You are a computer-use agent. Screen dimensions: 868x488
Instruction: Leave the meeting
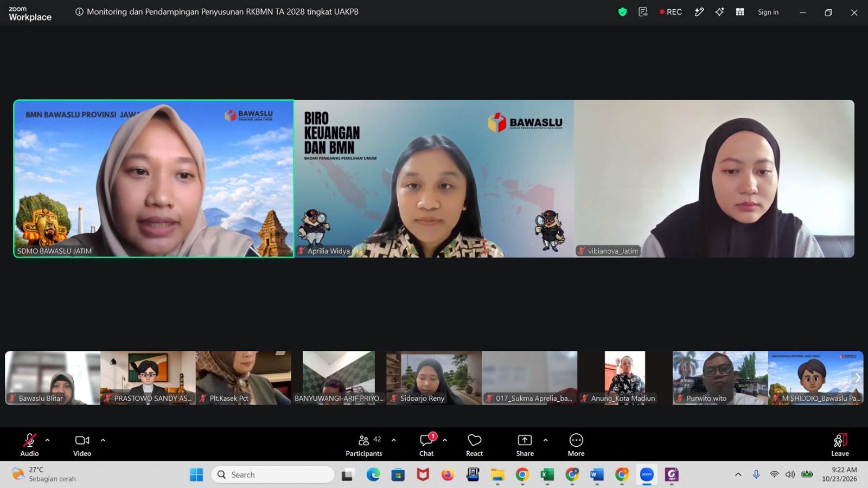tap(840, 445)
